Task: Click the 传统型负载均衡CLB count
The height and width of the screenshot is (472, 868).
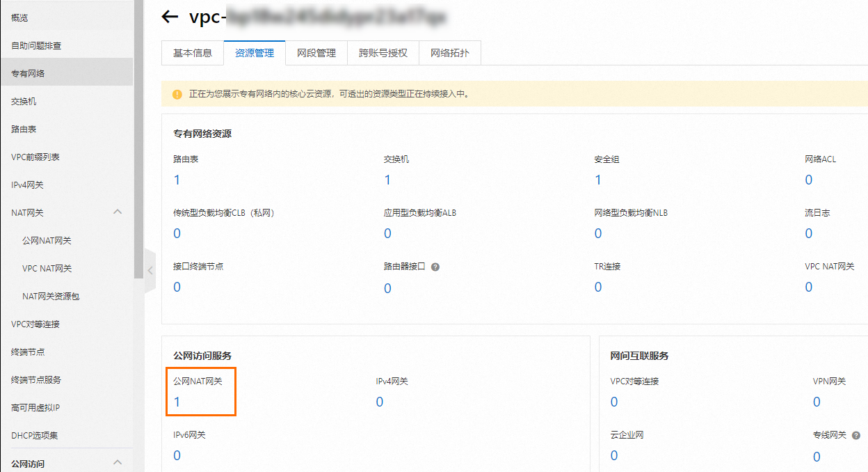Action: pos(177,233)
